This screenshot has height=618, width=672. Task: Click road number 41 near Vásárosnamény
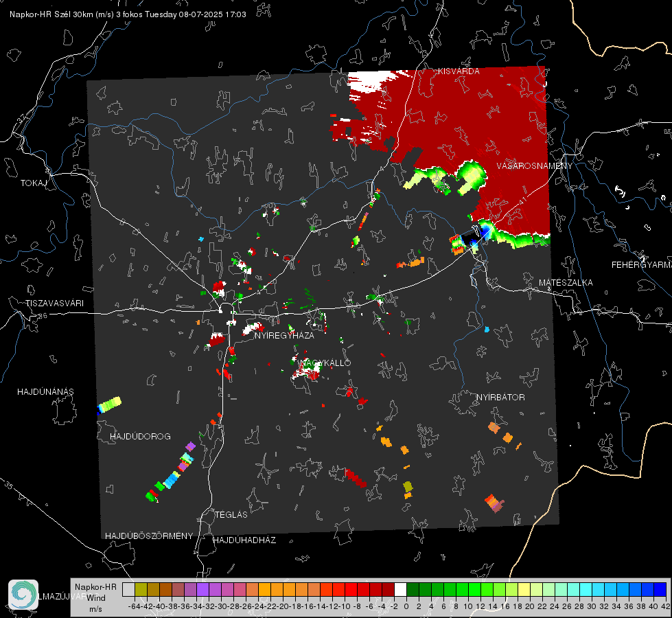pyautogui.click(x=522, y=200)
